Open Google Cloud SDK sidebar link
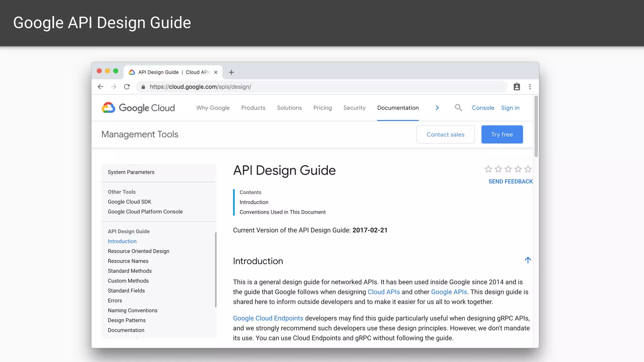The height and width of the screenshot is (362, 644). click(129, 202)
